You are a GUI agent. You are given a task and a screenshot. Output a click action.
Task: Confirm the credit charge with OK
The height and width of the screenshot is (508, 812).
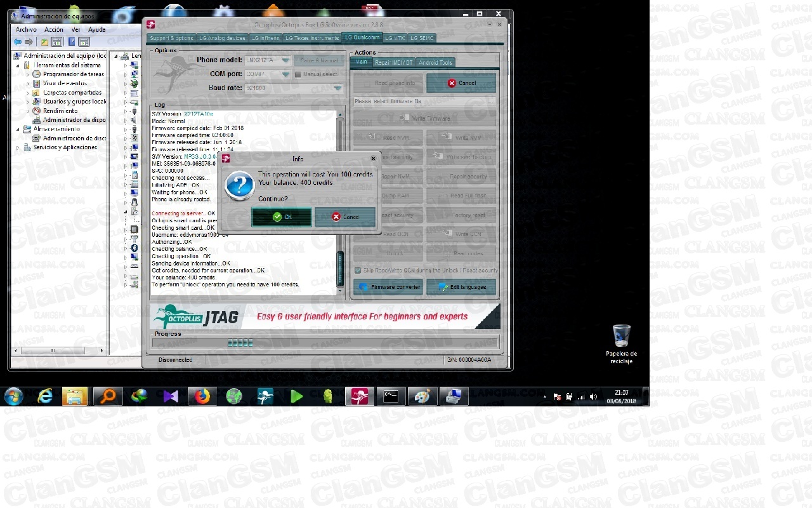(x=282, y=217)
